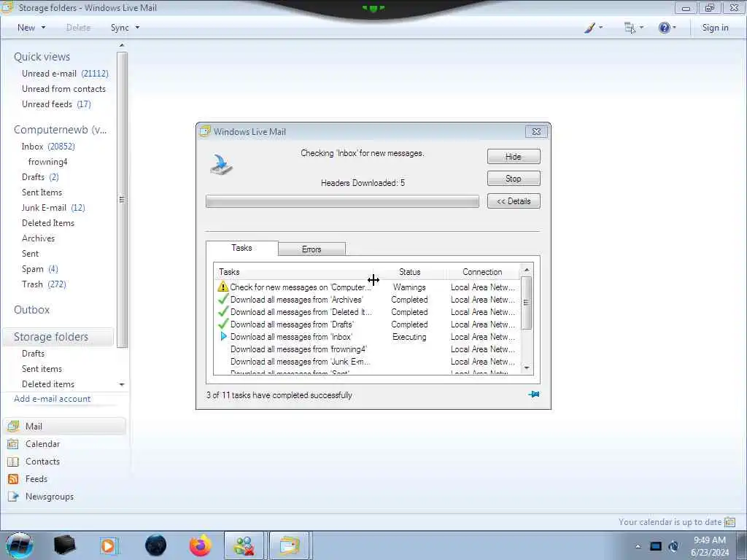Sort by the Status column header
Screen dimensions: 747x560
coord(410,272)
